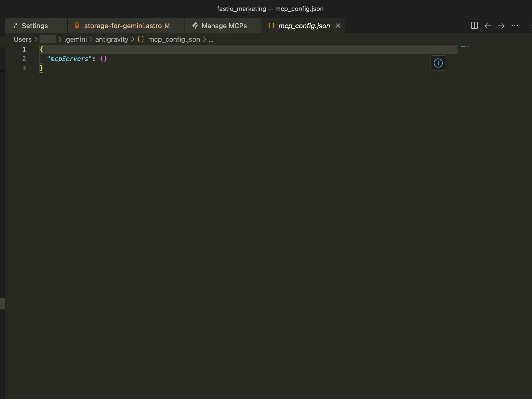Viewport: 532px width, 399px height.
Task: Click the forward navigation arrow
Action: [x=501, y=26]
